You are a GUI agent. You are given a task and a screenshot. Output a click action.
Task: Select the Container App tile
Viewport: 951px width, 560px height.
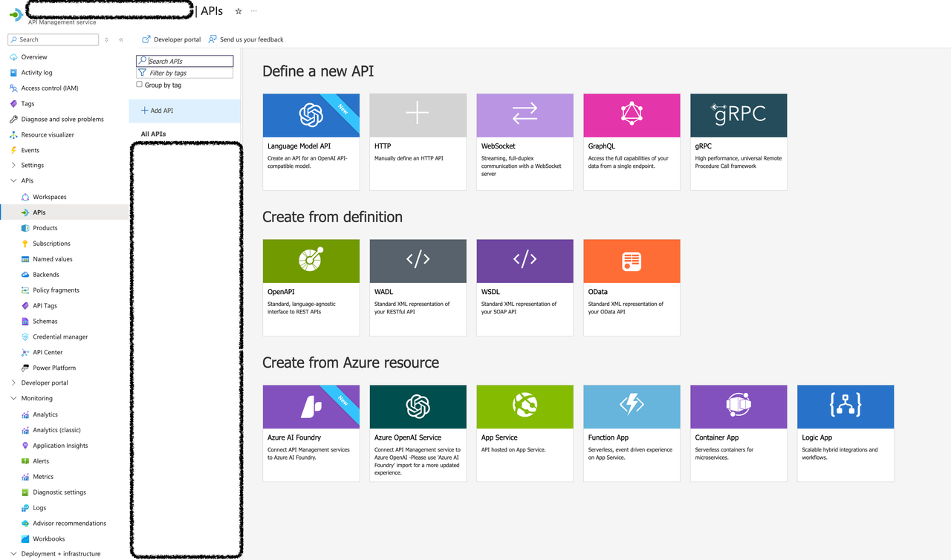coord(739,433)
